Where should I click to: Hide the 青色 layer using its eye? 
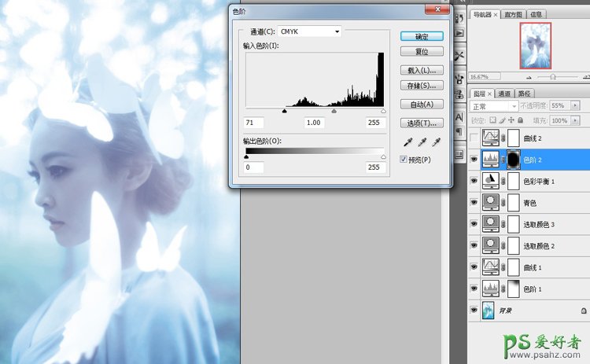pyautogui.click(x=474, y=203)
